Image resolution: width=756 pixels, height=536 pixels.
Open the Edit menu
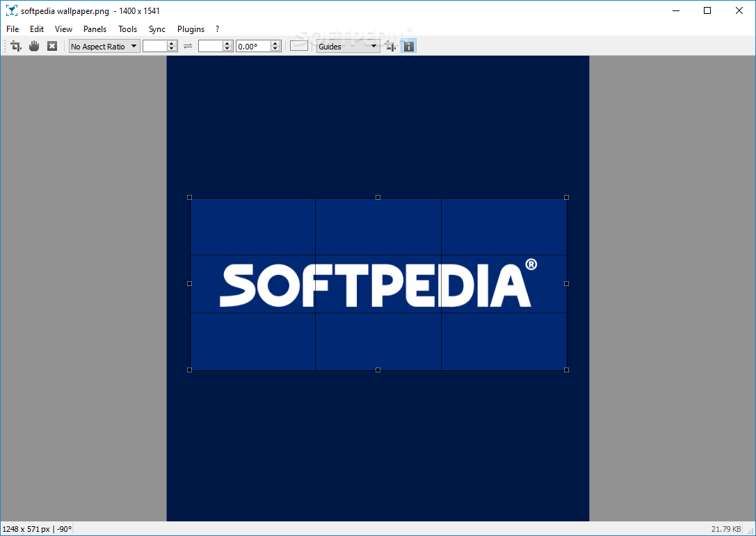point(37,29)
